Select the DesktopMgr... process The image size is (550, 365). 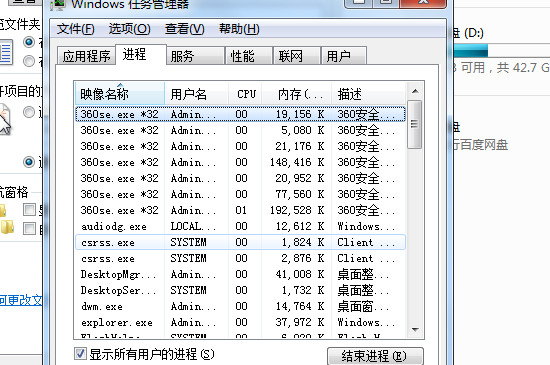240,274
